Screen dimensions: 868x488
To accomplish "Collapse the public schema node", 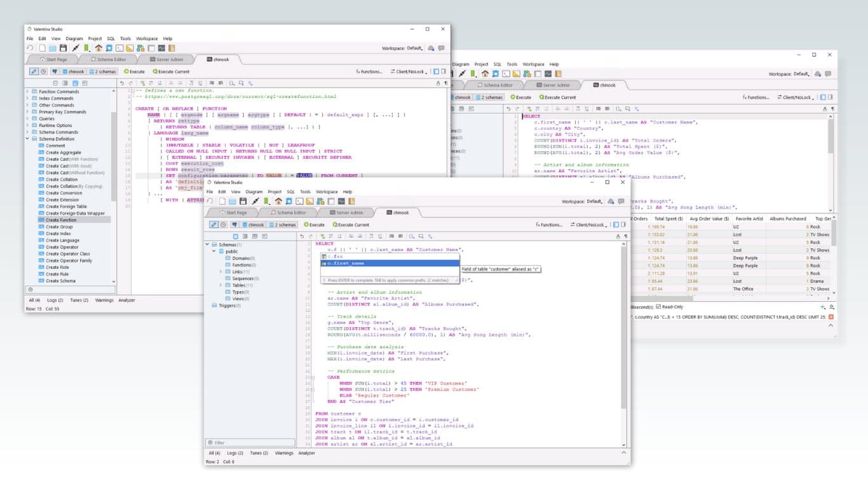I will pos(214,252).
